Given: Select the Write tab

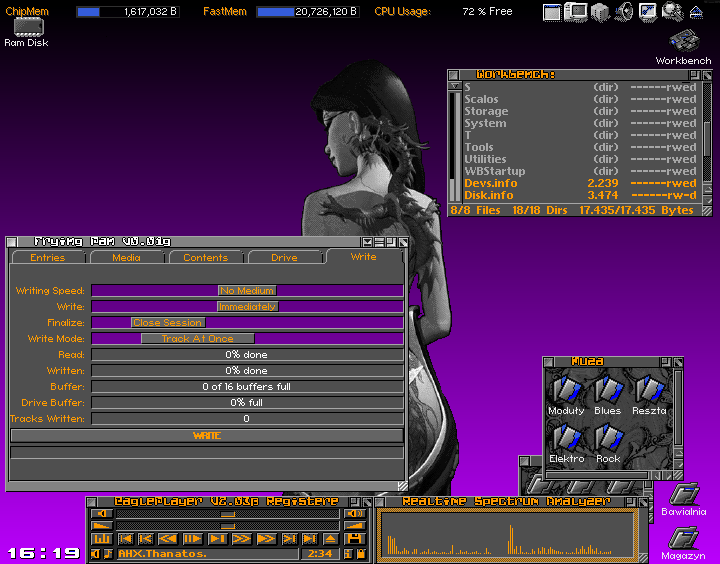Looking at the screenshot, I should click(x=364, y=256).
